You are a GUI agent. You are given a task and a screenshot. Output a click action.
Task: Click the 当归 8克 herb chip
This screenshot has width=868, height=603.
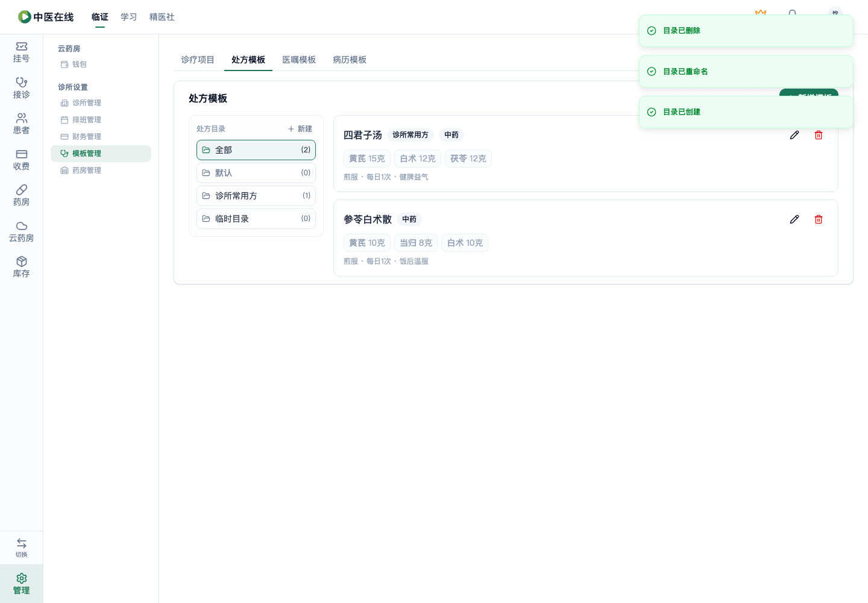416,243
